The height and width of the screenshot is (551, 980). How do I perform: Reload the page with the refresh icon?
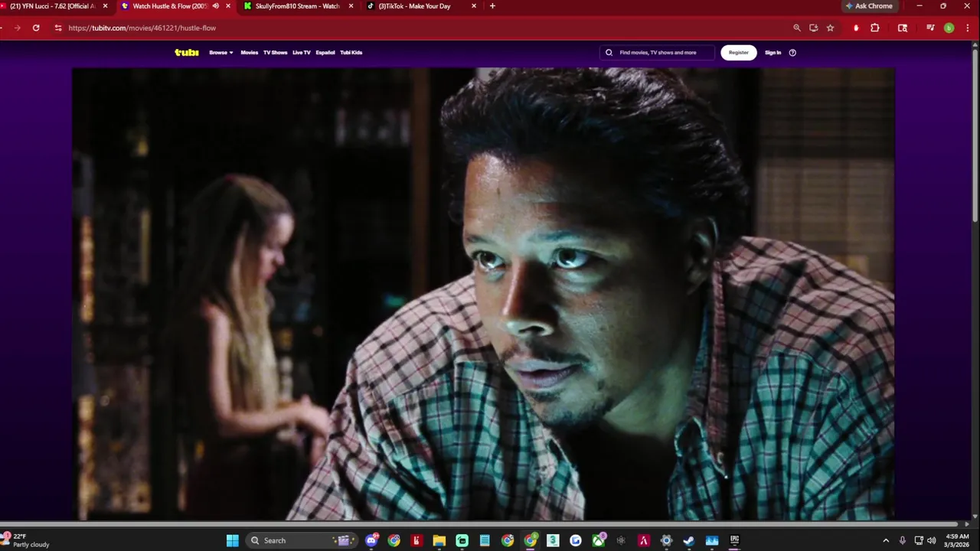36,28
